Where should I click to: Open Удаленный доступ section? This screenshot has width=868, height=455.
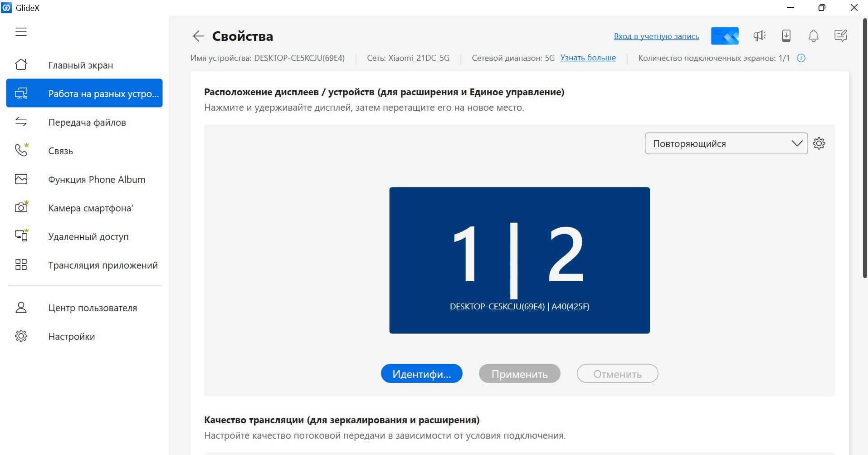pos(84,236)
